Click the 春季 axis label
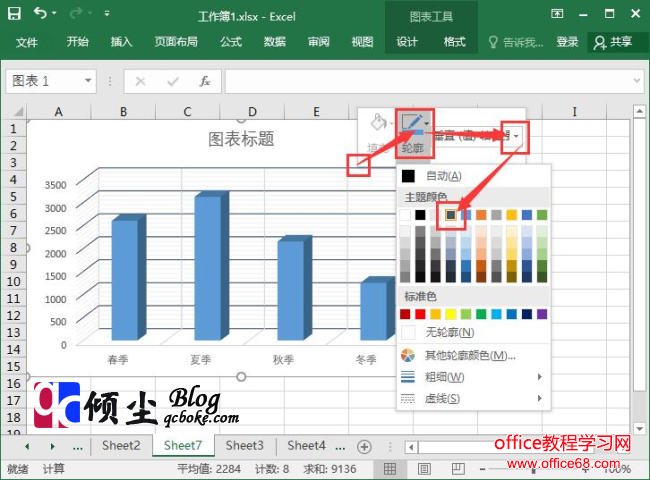The image size is (650, 480). pyautogui.click(x=118, y=359)
